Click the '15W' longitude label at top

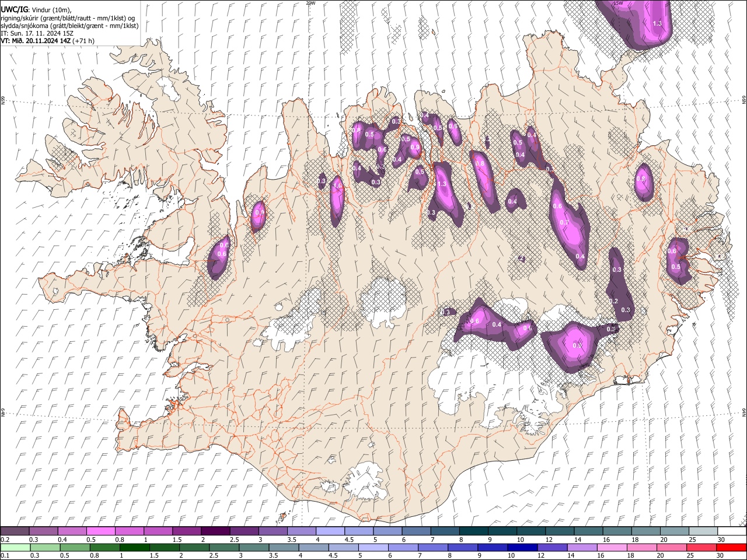click(619, 3)
